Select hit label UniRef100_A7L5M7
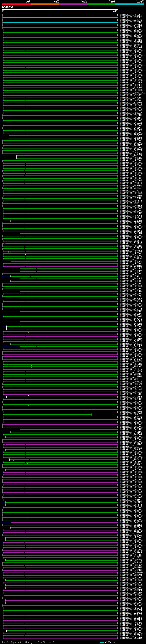 pyautogui.click(x=131, y=339)
